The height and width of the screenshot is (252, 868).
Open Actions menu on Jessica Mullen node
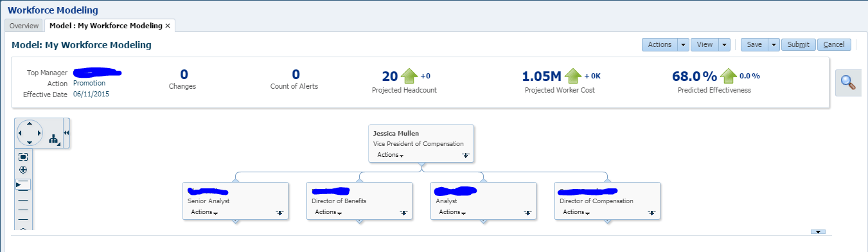pos(390,155)
